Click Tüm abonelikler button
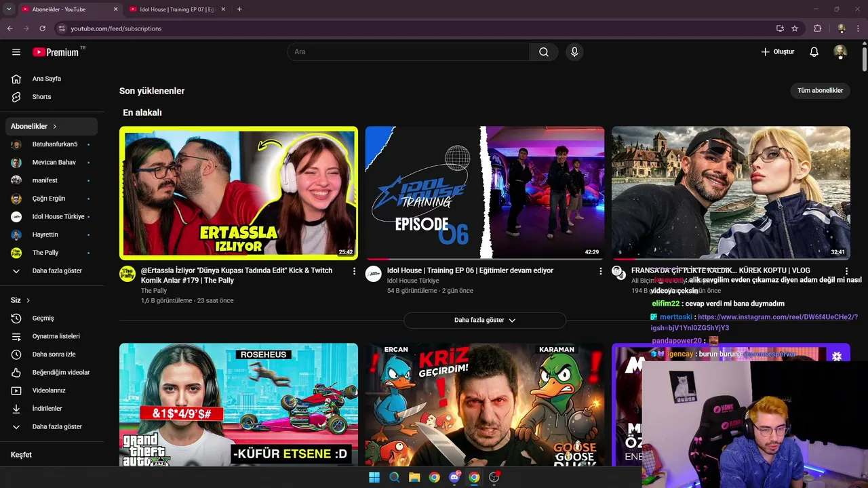The width and height of the screenshot is (868, 488). tap(820, 90)
